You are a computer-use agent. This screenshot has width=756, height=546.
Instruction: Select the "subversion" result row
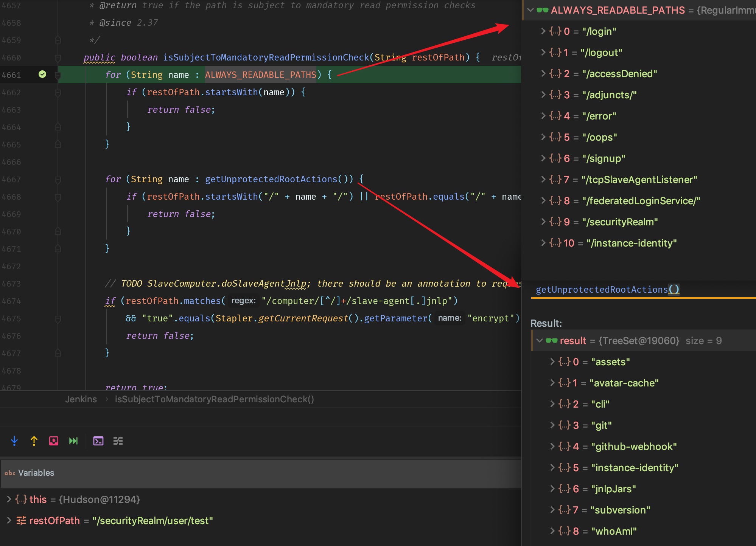(643, 510)
